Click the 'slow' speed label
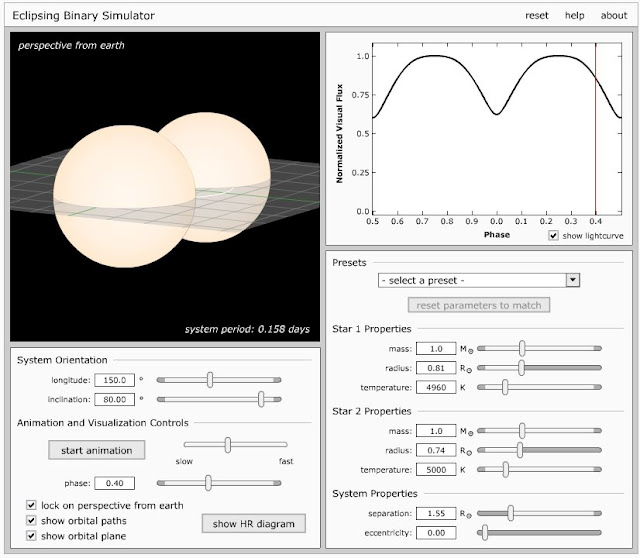The width and height of the screenshot is (640, 558). (184, 461)
